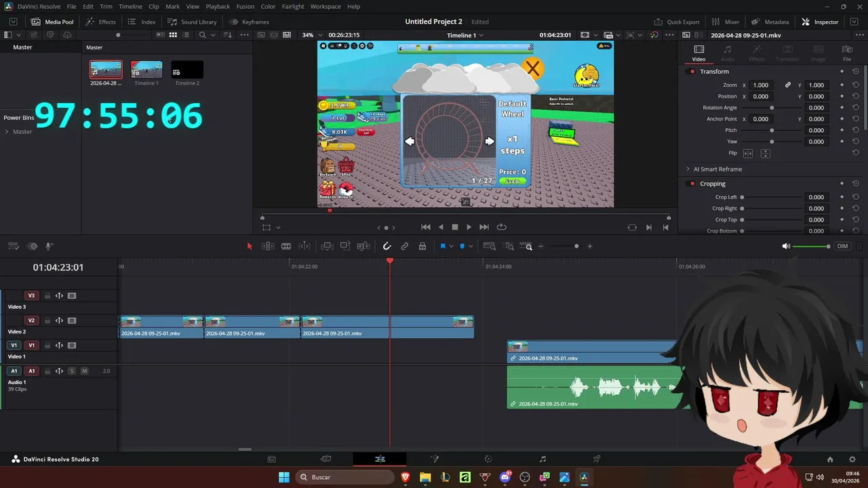The image size is (868, 488).
Task: Toggle the Loop playback icon
Action: (502, 227)
